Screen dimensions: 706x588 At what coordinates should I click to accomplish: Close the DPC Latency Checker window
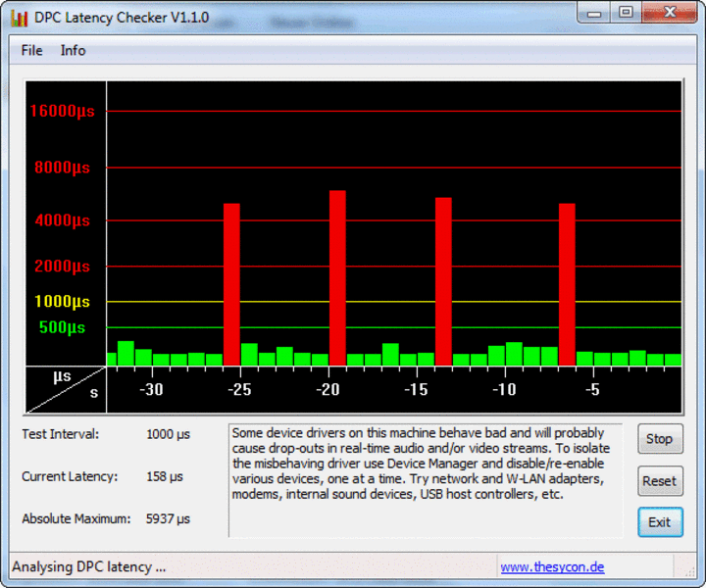click(670, 13)
